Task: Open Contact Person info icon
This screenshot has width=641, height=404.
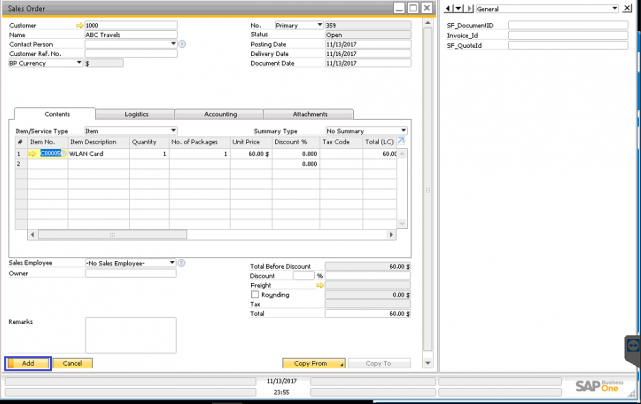Action: [x=182, y=44]
